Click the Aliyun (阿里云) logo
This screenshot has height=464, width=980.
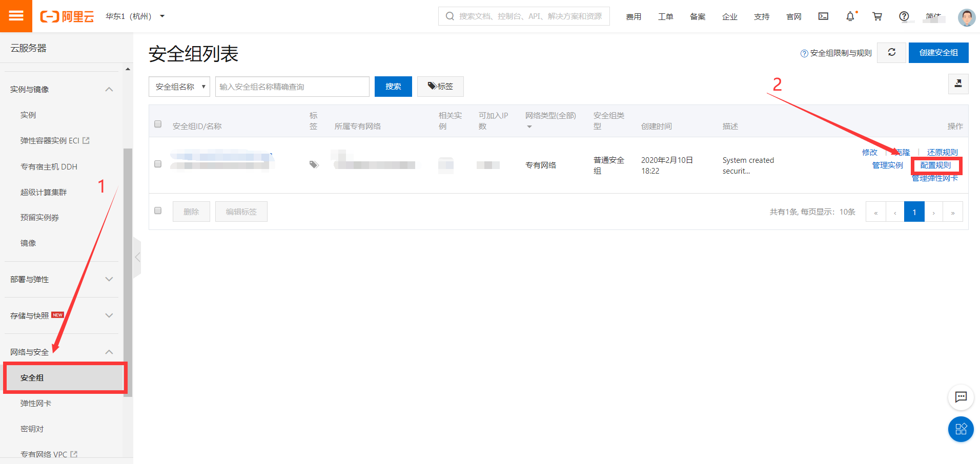point(67,16)
